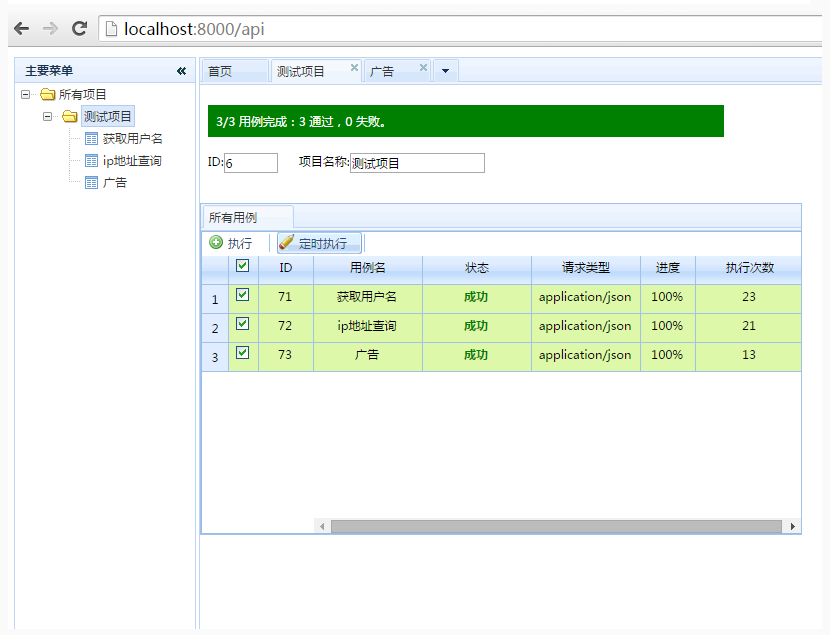Click execution count 13

[x=749, y=355]
